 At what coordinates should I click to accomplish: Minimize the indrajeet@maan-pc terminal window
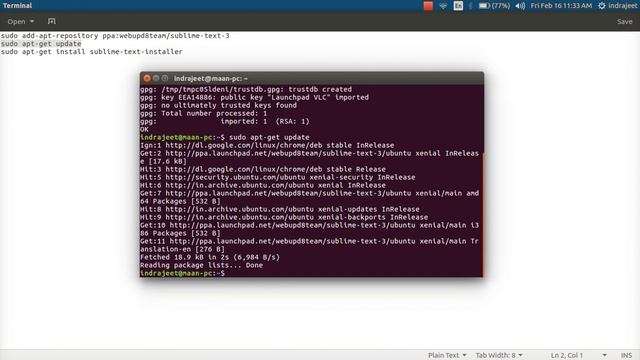[x=156, y=78]
